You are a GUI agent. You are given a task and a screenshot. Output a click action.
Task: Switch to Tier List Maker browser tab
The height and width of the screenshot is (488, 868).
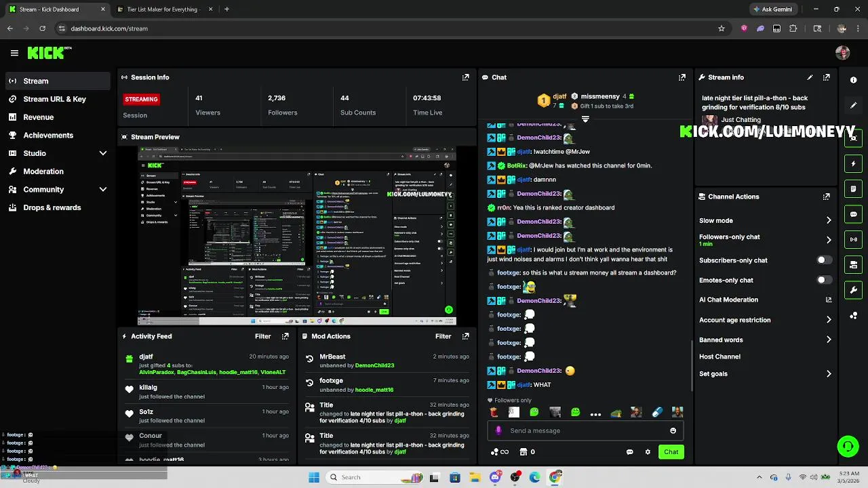[x=163, y=9]
